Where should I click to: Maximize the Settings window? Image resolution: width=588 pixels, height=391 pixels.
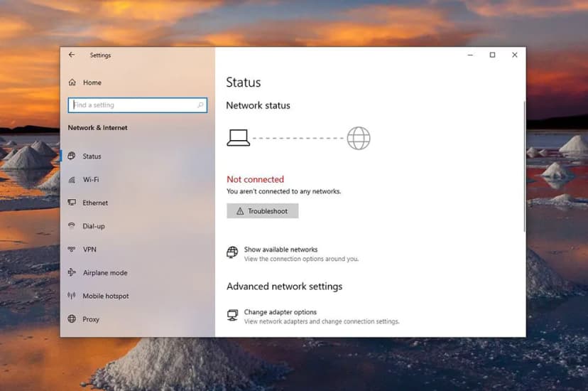tap(492, 55)
